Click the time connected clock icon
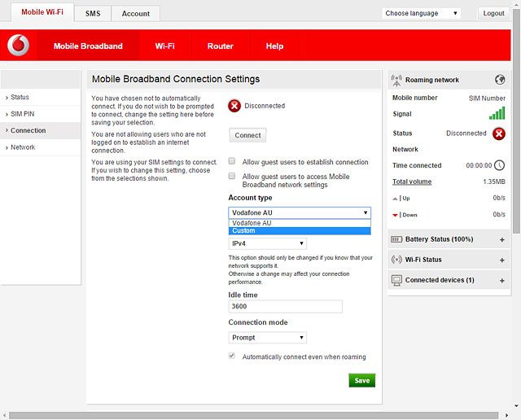The height and width of the screenshot is (420, 521). [499, 165]
